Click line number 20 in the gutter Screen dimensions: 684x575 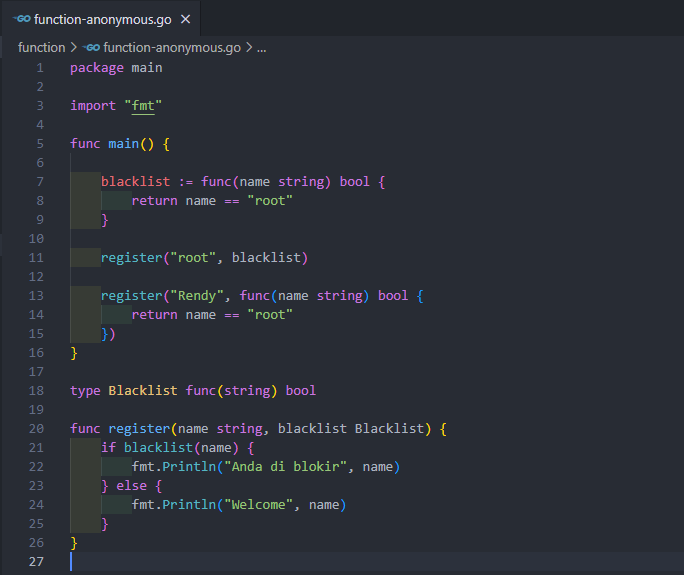point(36,429)
